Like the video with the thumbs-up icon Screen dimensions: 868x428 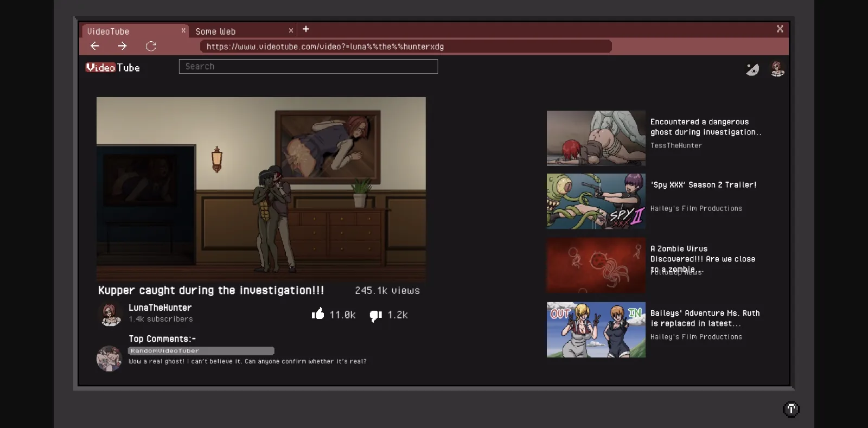click(x=318, y=314)
